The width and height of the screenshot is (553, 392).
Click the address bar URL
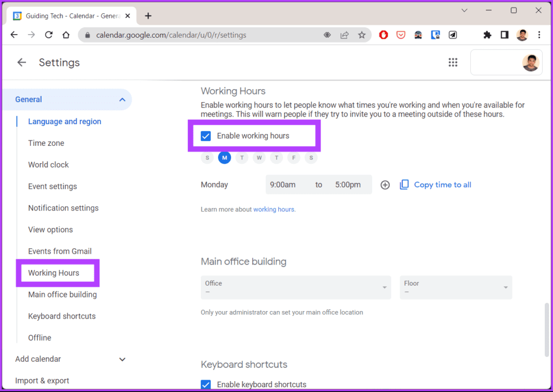pyautogui.click(x=171, y=35)
